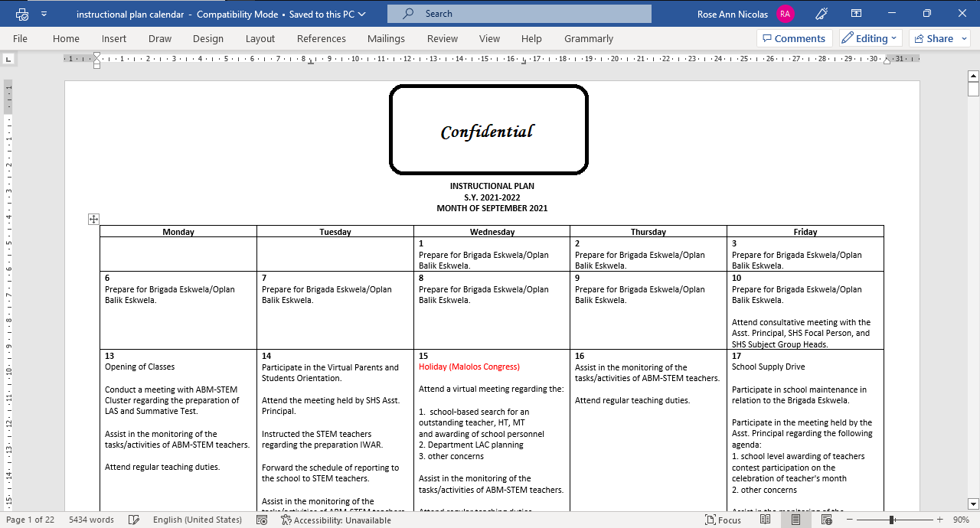This screenshot has height=528, width=980.
Task: Go to the References tab
Action: tap(322, 38)
